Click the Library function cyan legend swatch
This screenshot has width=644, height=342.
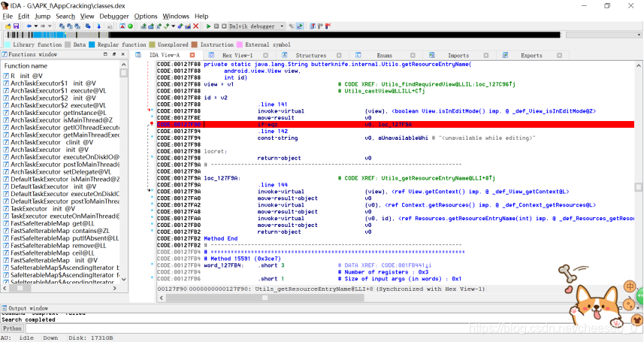(x=8, y=44)
